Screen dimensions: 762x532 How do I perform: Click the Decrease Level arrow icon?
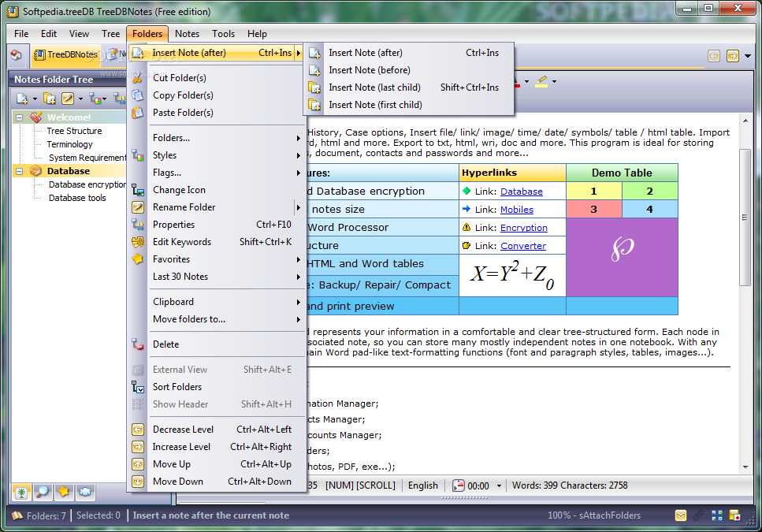[x=138, y=430]
